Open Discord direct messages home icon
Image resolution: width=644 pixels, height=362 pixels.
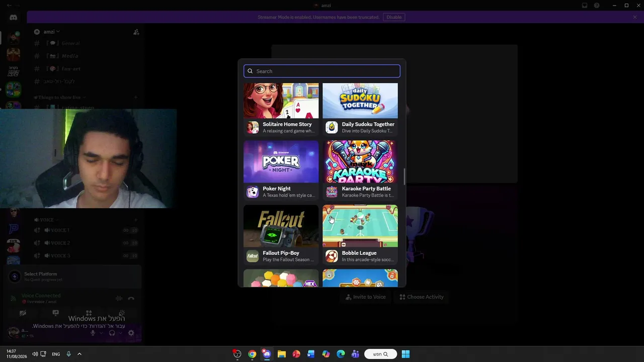point(14,17)
